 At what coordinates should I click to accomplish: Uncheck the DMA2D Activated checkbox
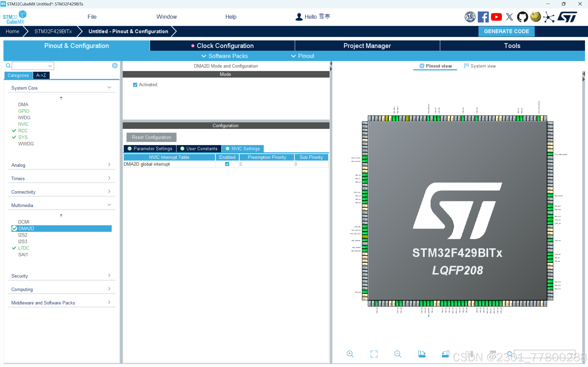click(135, 85)
